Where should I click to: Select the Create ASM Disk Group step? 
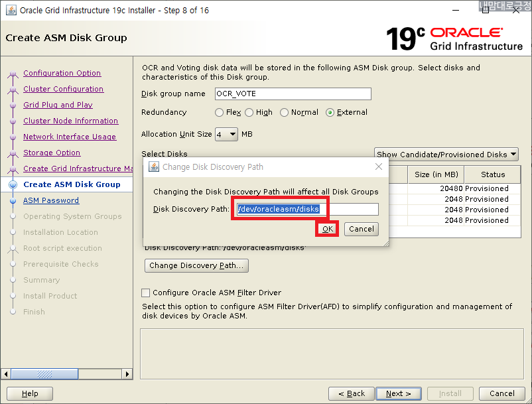pos(72,184)
